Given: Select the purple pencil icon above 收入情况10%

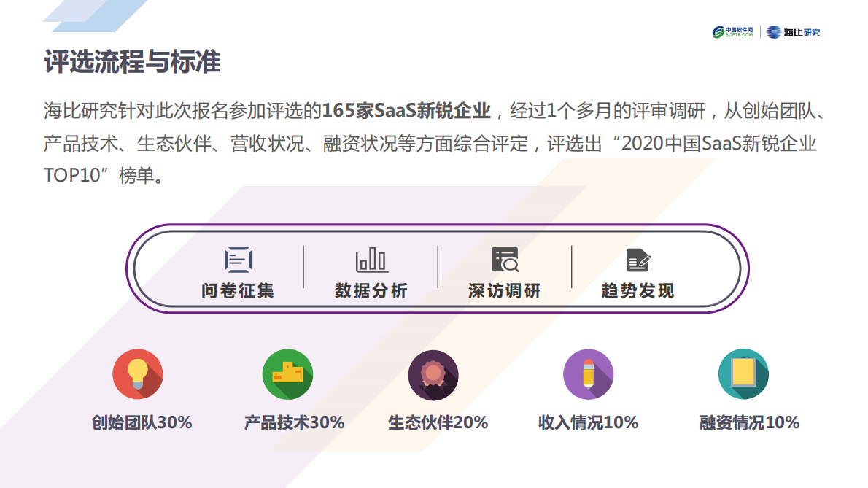Looking at the screenshot, I should click(589, 374).
